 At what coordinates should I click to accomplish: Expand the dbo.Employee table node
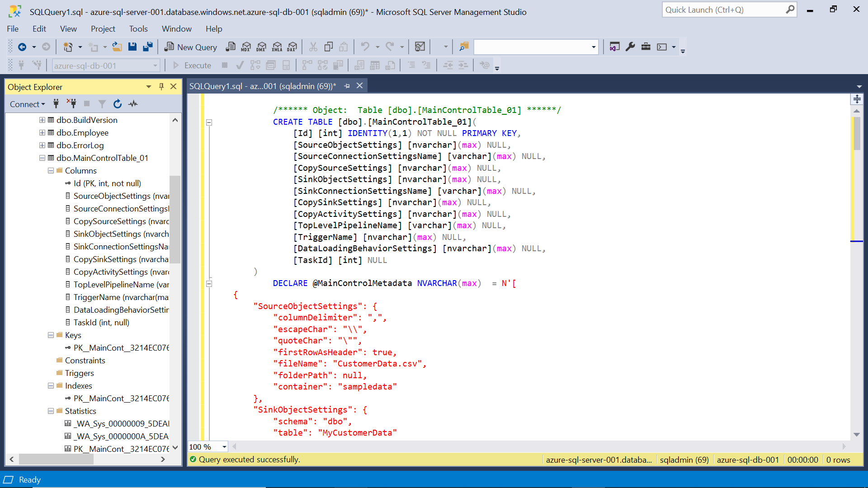(x=42, y=133)
